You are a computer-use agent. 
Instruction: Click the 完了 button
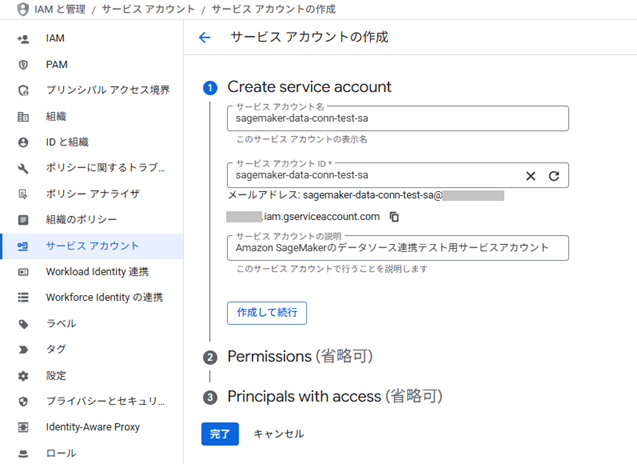220,434
